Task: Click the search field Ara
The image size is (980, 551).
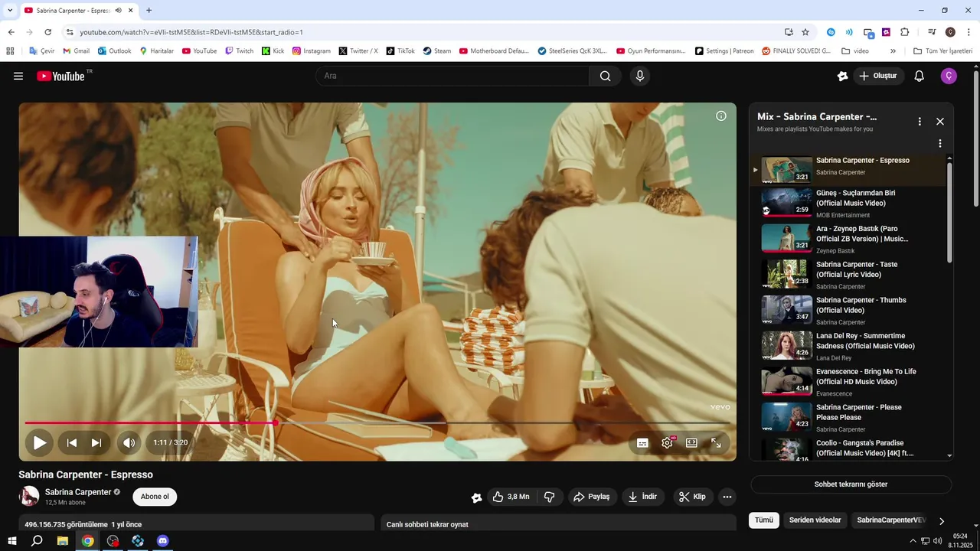Action: click(453, 76)
